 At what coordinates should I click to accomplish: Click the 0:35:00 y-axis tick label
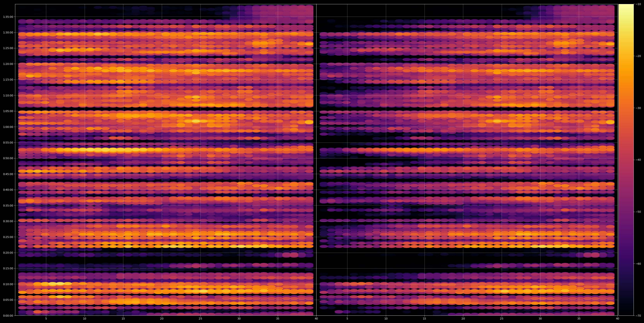pyautogui.click(x=8, y=205)
